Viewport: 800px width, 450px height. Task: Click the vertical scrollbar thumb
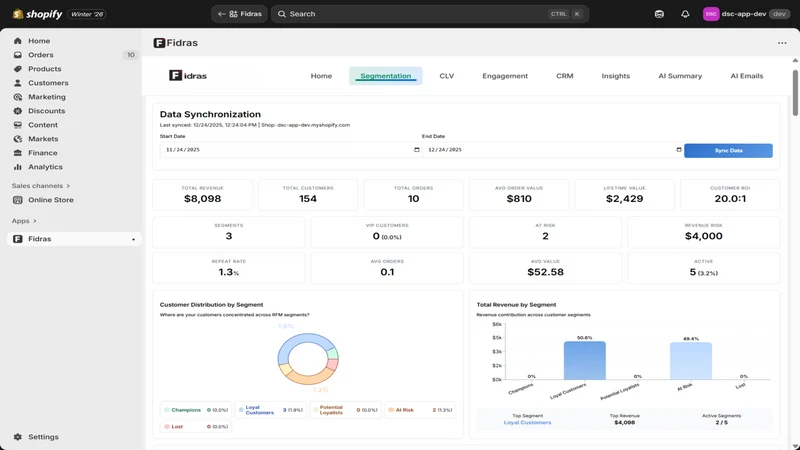point(795,93)
